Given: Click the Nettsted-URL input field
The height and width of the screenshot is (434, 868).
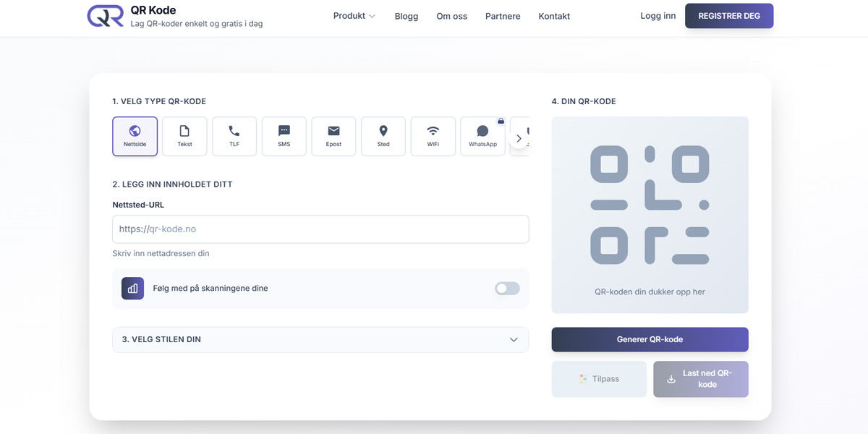Looking at the screenshot, I should tap(320, 229).
